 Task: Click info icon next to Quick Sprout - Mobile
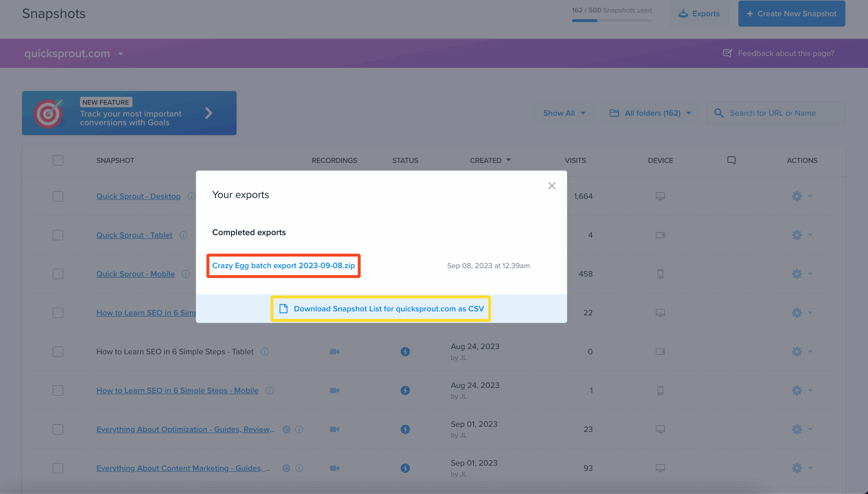[x=185, y=274]
